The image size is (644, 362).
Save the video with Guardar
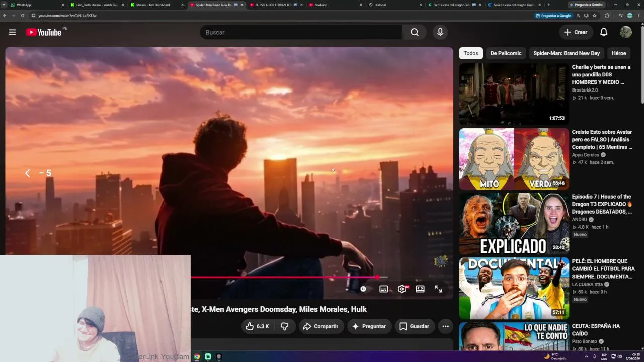pyautogui.click(x=415, y=326)
